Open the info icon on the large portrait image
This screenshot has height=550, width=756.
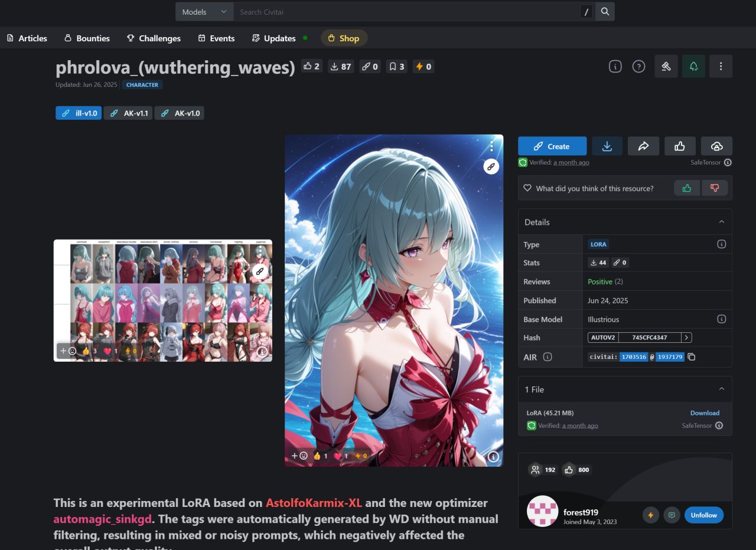coord(494,456)
